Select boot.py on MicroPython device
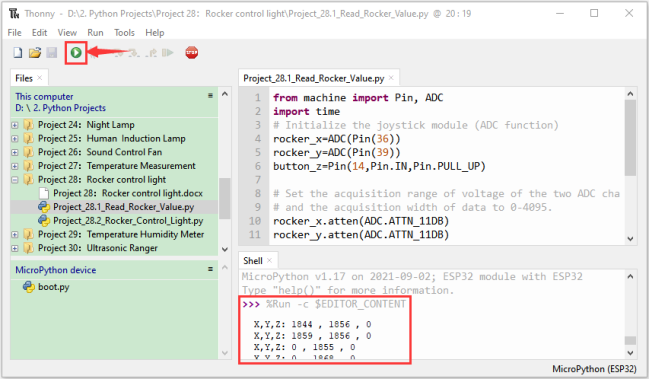Viewport: 650px width, 379px height. [x=54, y=287]
